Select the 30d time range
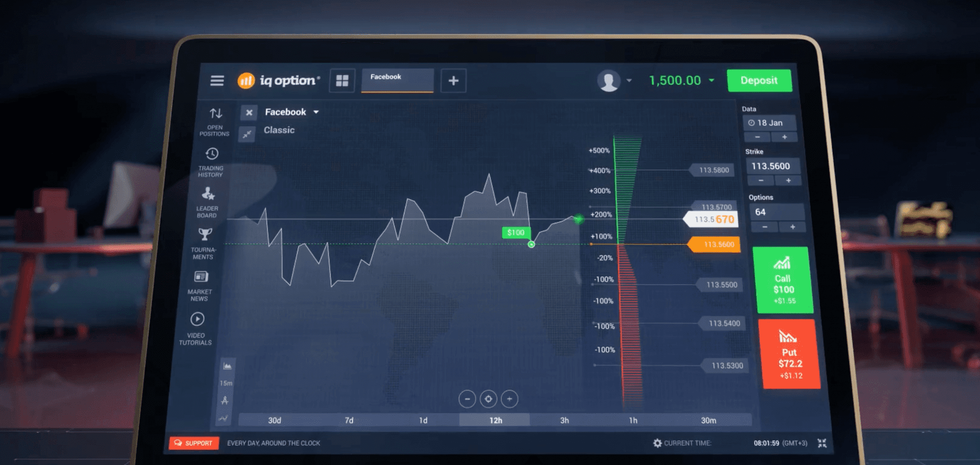This screenshot has width=980, height=465. (x=275, y=420)
